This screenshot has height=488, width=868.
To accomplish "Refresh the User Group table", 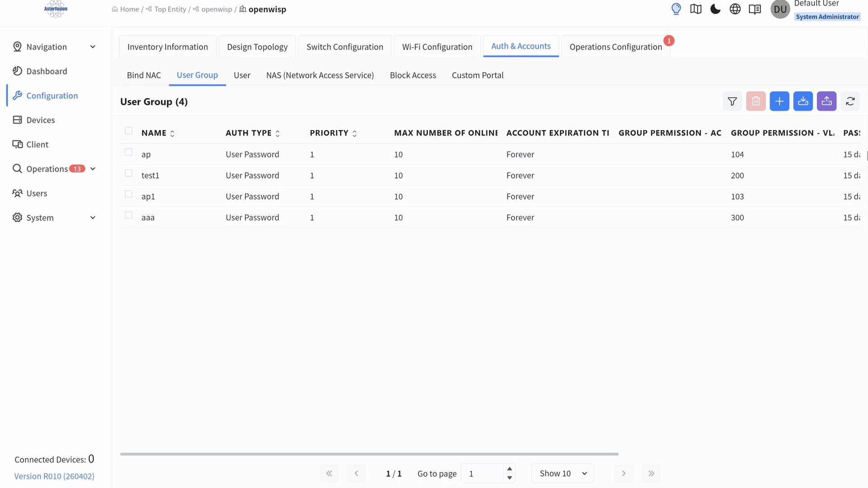I will click(x=850, y=101).
